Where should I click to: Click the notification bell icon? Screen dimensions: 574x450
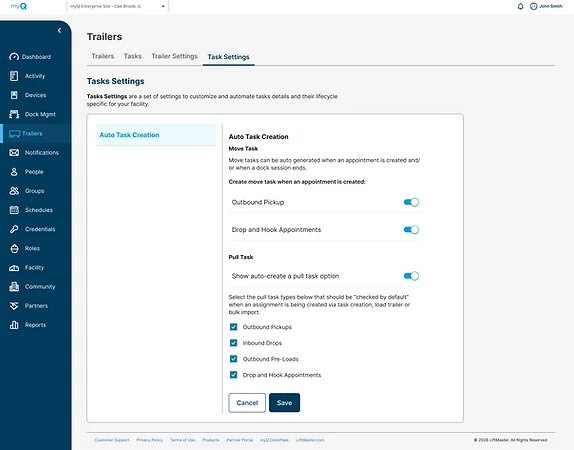point(520,6)
